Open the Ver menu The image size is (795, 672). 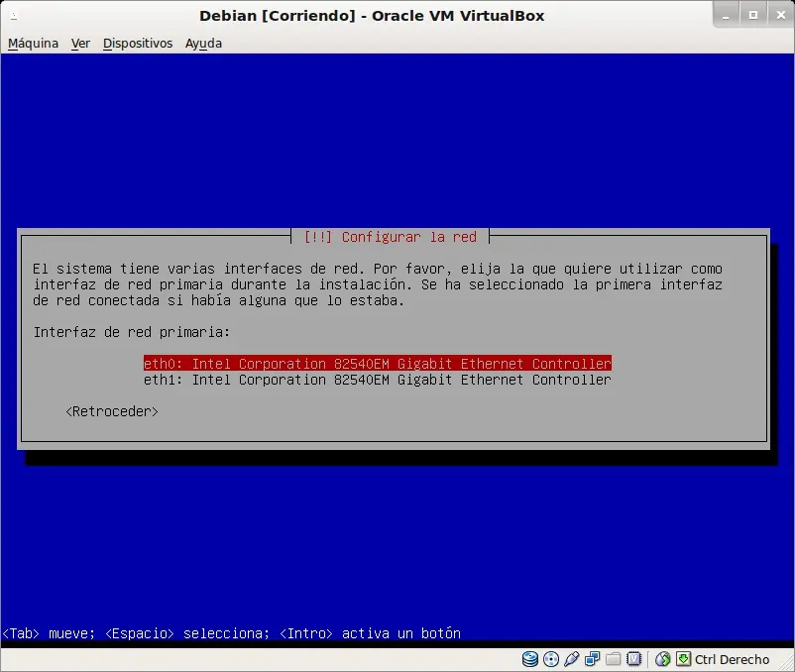(x=80, y=44)
